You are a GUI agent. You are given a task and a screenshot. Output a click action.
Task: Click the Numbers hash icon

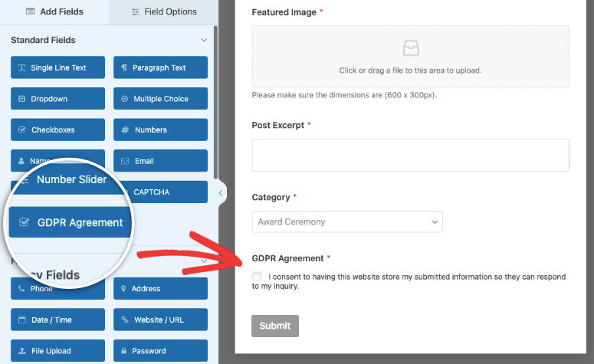125,130
